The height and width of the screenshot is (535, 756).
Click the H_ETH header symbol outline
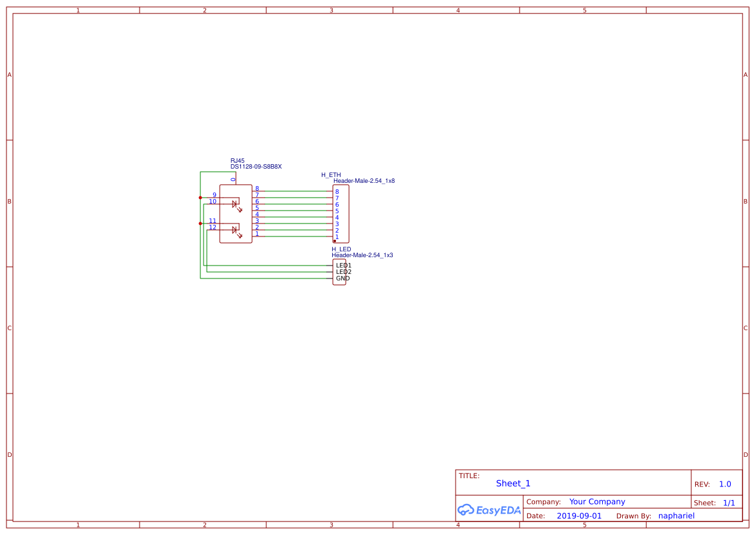(x=341, y=213)
